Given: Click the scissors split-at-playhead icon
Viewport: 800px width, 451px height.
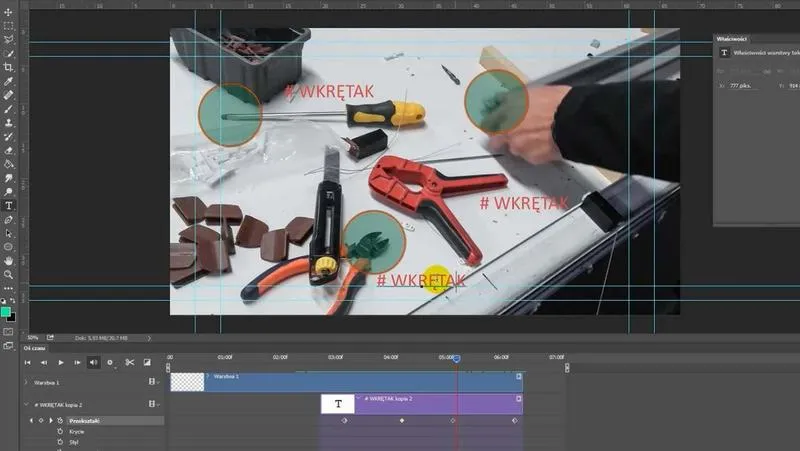Looking at the screenshot, I should coord(129,362).
